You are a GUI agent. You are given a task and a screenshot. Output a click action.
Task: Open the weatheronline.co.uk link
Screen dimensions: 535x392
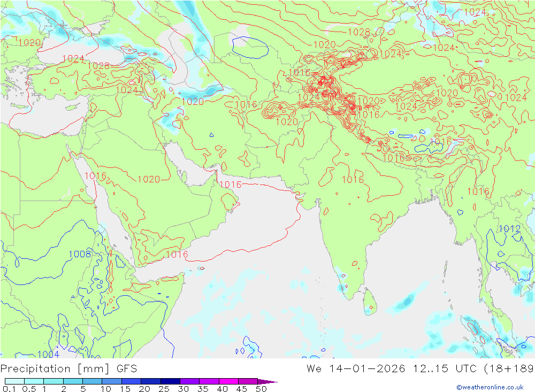(x=490, y=387)
